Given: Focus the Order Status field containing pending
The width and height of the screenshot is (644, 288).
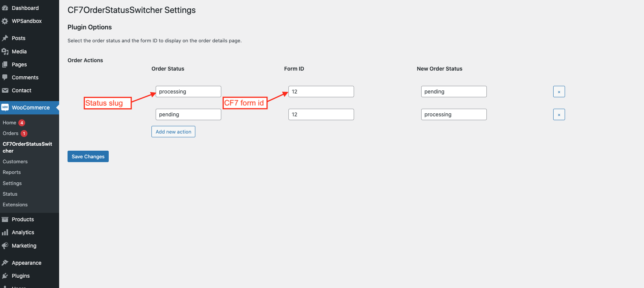Looking at the screenshot, I should 188,114.
